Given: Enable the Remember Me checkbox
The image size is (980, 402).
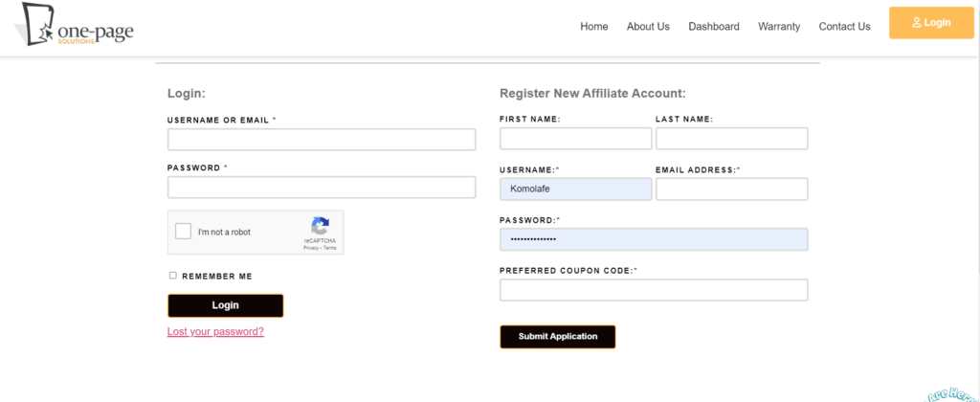Looking at the screenshot, I should [173, 276].
